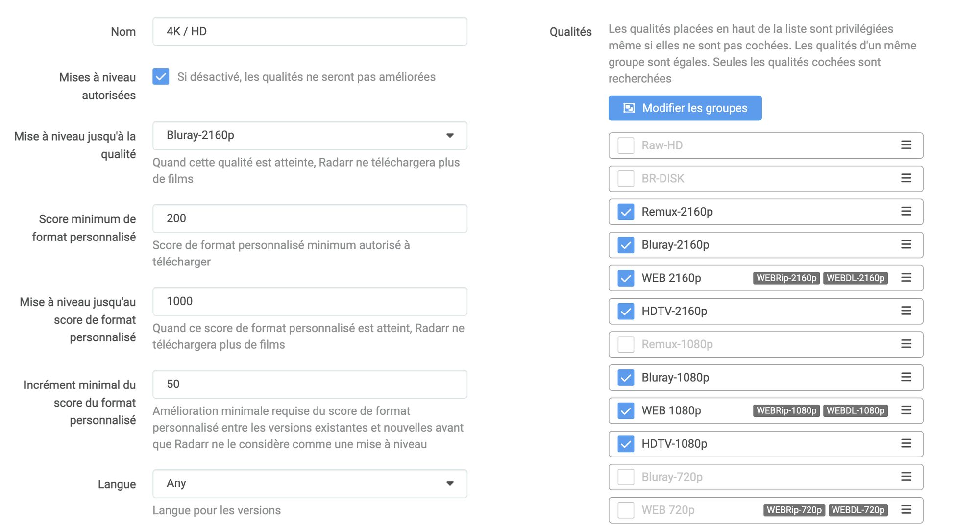Viewport: 980px width, 529px height.
Task: Open the Langue dropdown set to Any
Action: (310, 484)
